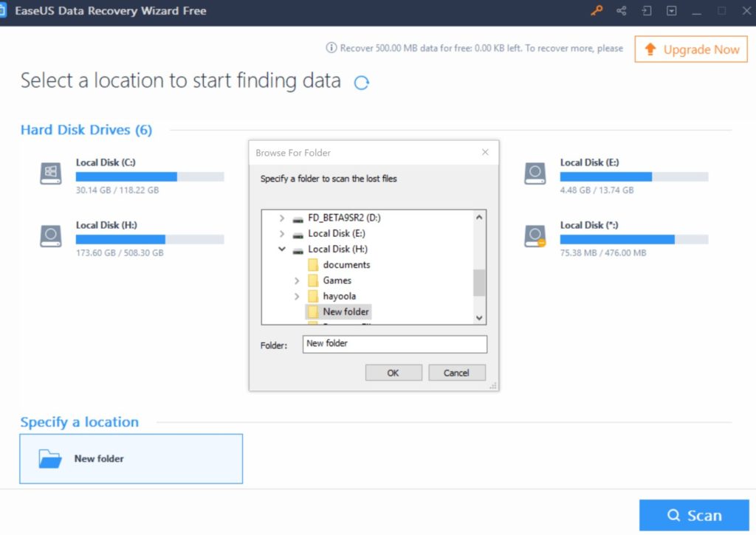
Task: Select the Local Disk (*:) drive icon
Action: 535,236
